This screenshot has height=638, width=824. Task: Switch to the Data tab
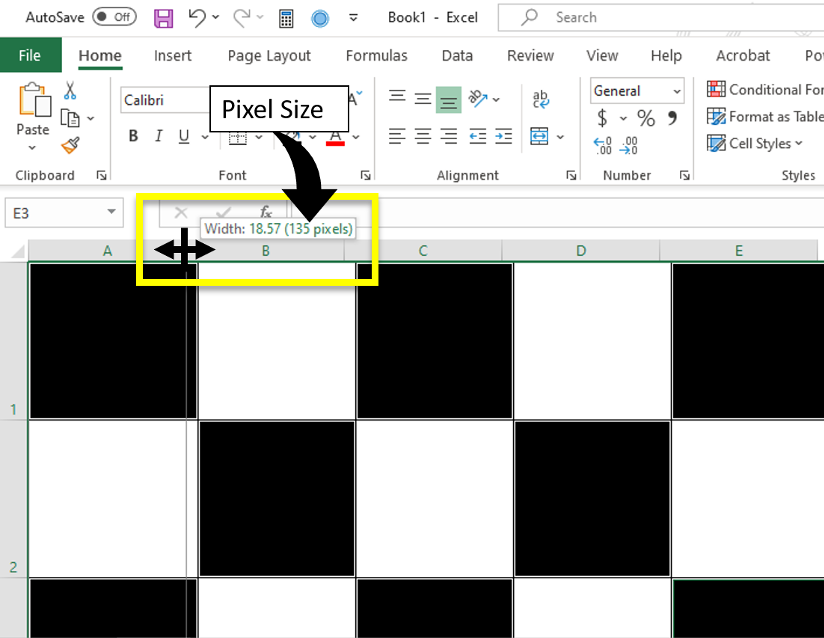(457, 56)
